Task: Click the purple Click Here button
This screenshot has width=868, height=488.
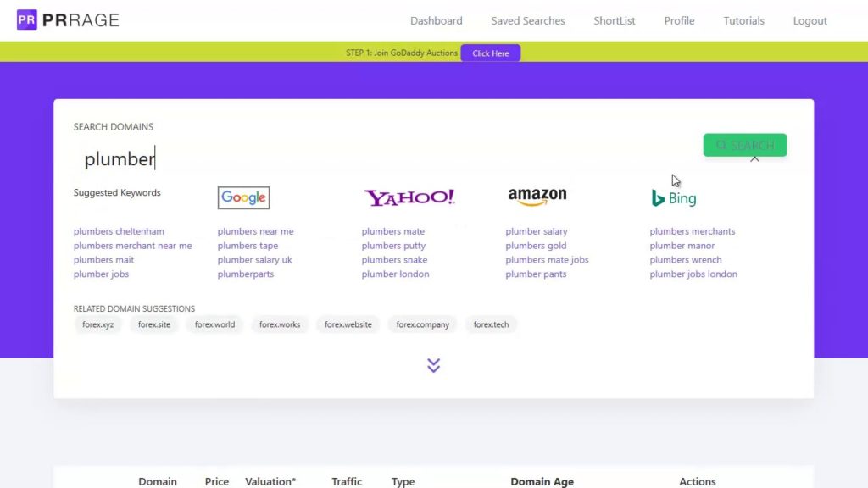Action: tap(491, 53)
